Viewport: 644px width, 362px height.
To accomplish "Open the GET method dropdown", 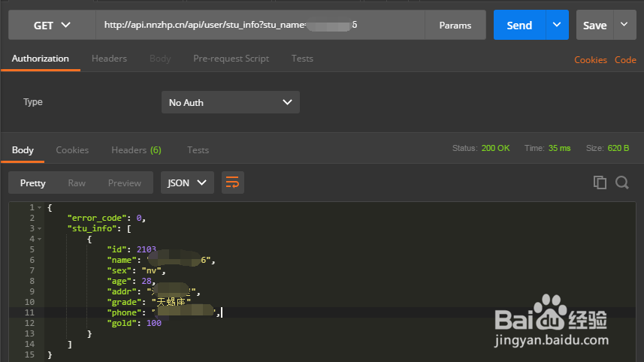I will [x=52, y=25].
